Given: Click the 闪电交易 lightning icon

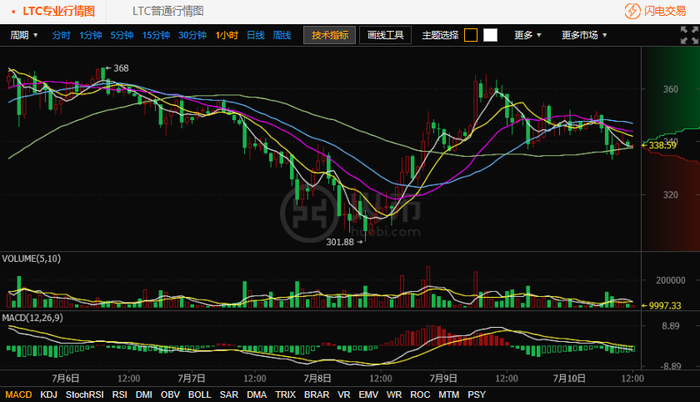Looking at the screenshot, I should [632, 11].
